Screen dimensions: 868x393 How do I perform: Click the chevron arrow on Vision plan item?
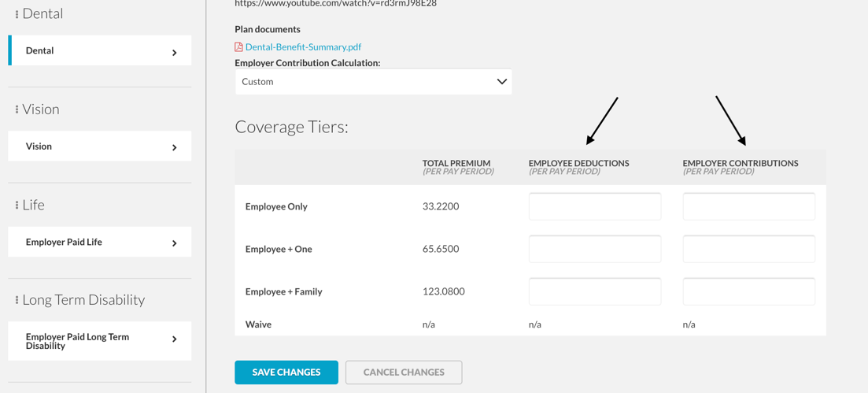tap(175, 147)
